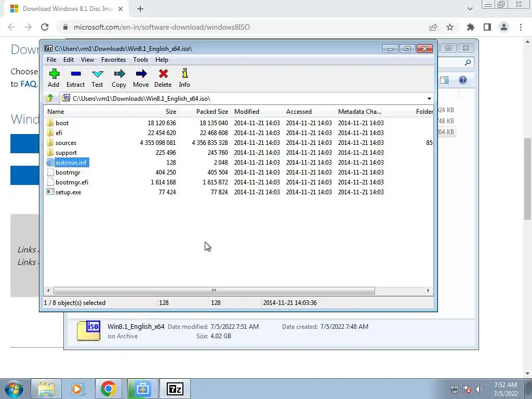Sort by the Modified column header

coord(257,112)
